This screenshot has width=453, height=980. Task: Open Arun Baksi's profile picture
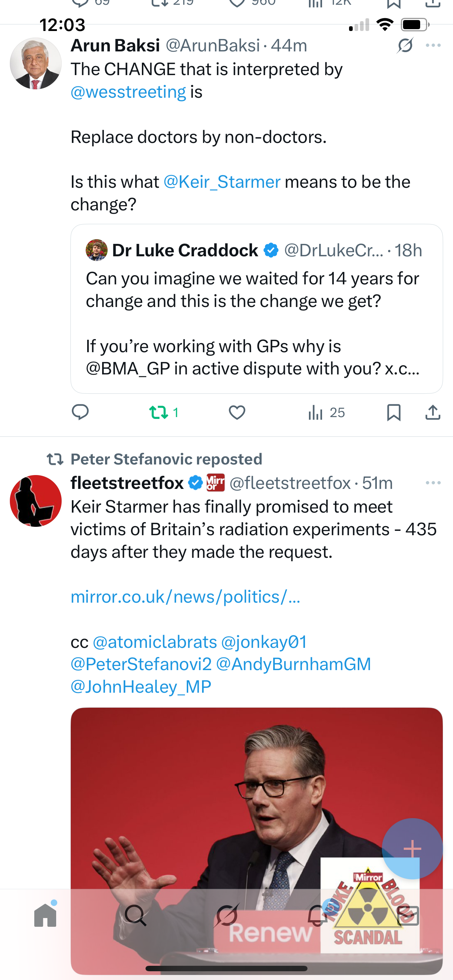point(36,63)
